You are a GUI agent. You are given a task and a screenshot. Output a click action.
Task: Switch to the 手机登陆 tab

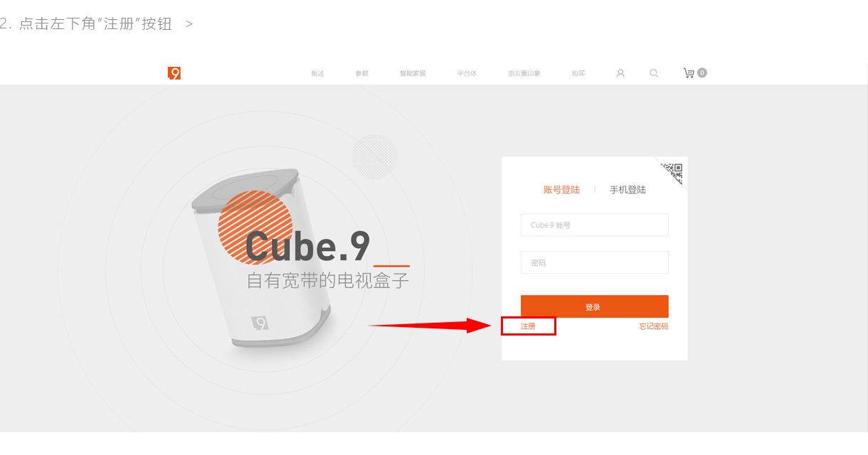pyautogui.click(x=628, y=190)
